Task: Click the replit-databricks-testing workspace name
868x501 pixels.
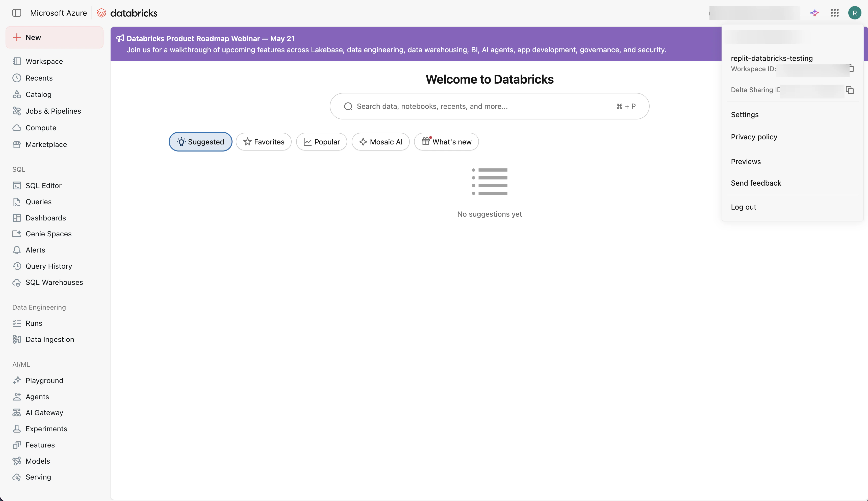Action: [772, 58]
